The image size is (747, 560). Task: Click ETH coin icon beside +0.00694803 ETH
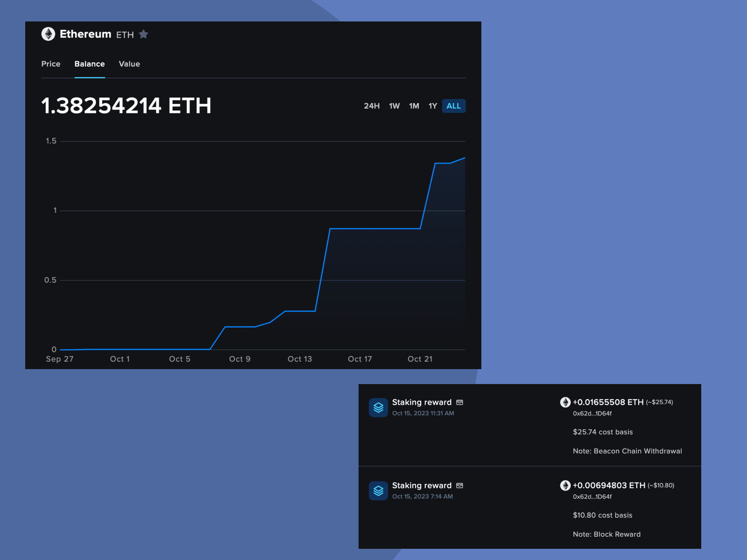(x=565, y=485)
